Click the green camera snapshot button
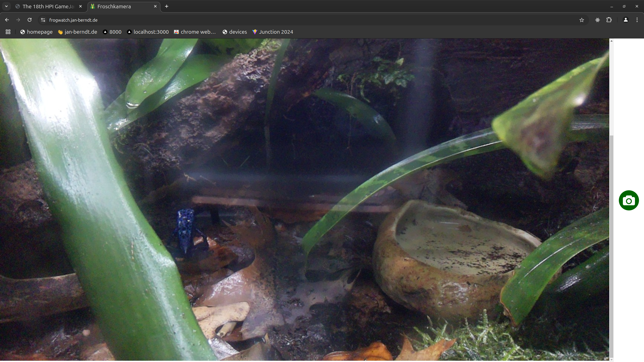This screenshot has width=644, height=362. 628,200
